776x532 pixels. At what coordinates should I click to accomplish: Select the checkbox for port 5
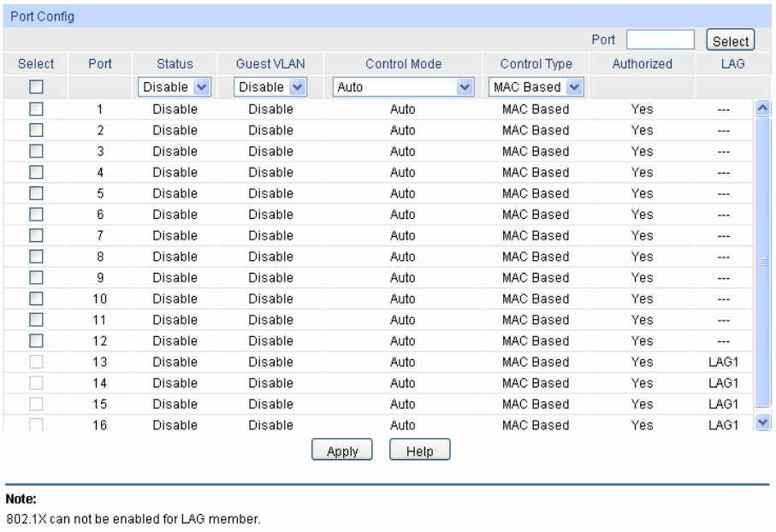(36, 193)
